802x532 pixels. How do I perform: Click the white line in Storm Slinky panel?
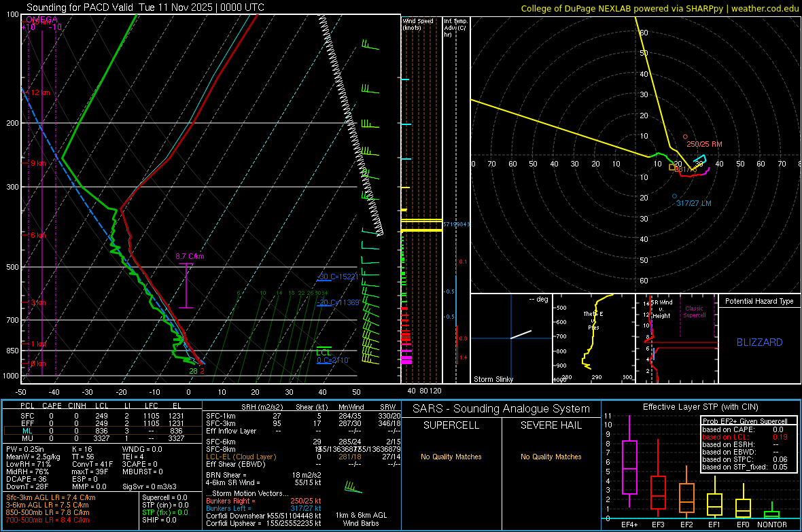pos(521,334)
